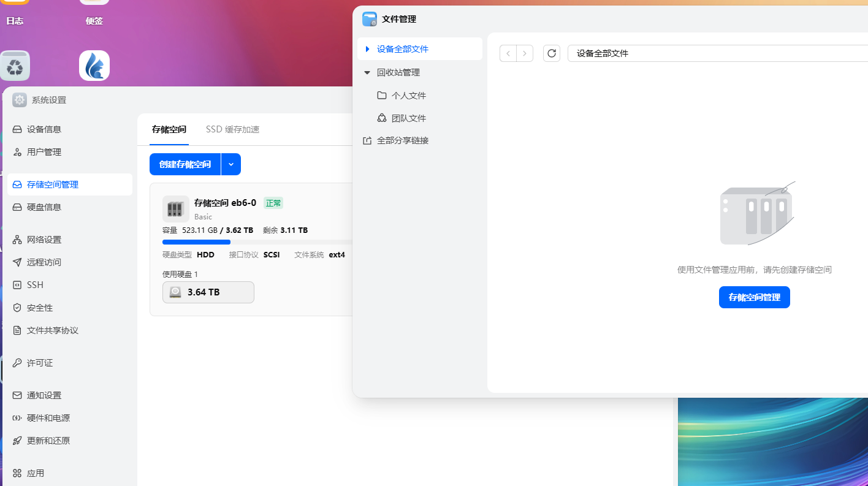Click the 请先创建存储空间 hint message
This screenshot has width=868, height=486.
(x=755, y=270)
